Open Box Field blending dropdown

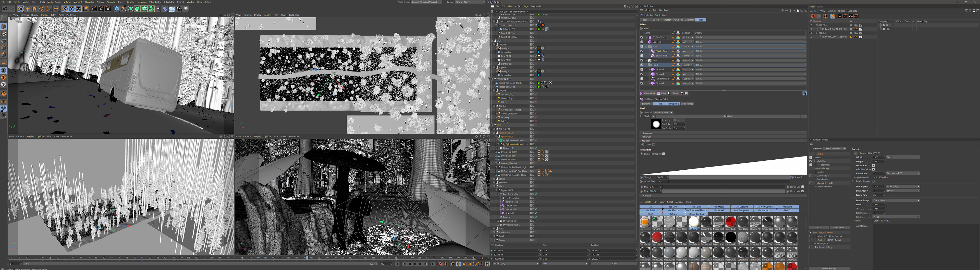tap(688, 42)
